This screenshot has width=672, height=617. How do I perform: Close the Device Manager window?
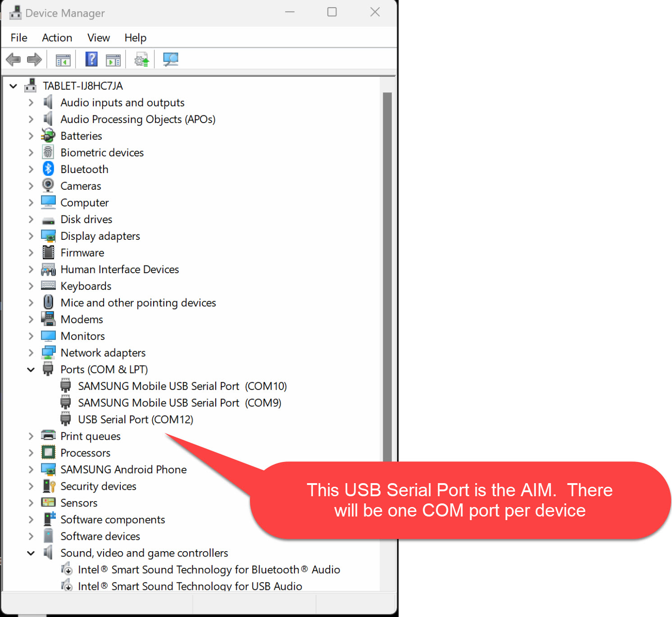coord(375,12)
